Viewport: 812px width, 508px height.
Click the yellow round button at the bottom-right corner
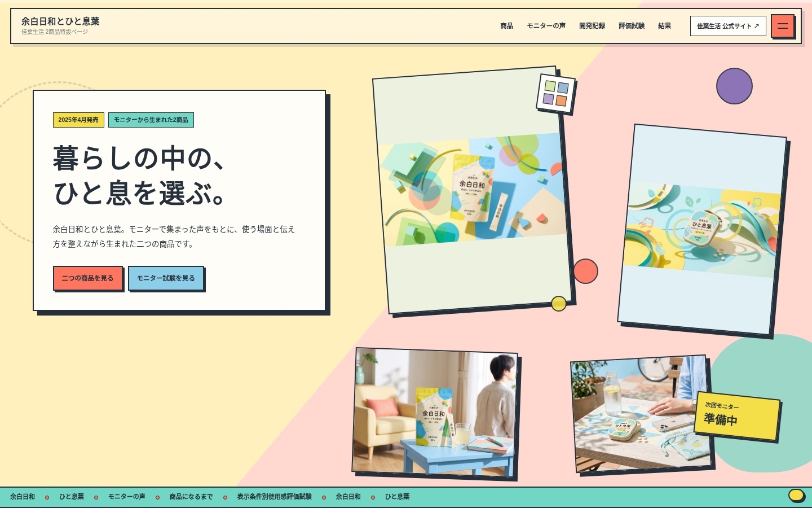point(796,495)
